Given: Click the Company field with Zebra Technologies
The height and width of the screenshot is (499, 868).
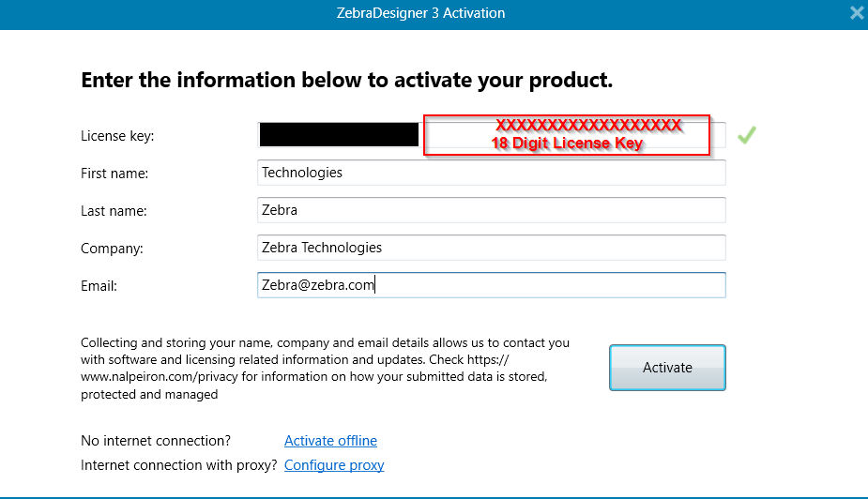Looking at the screenshot, I should click(492, 248).
